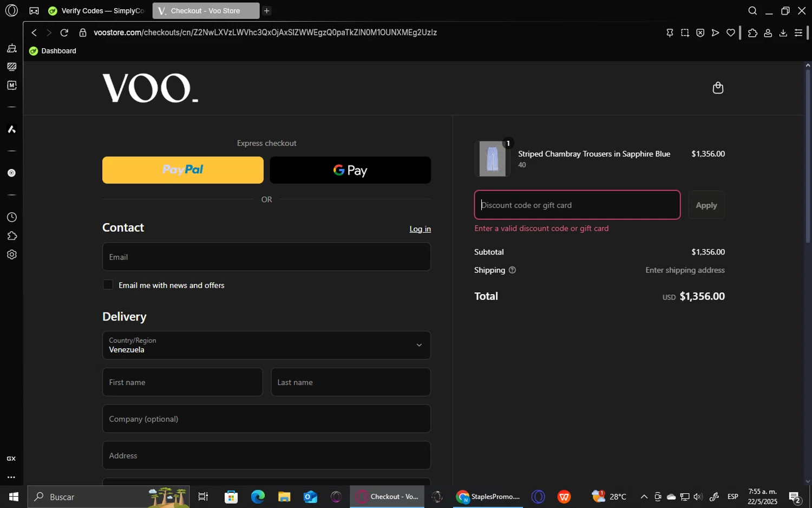This screenshot has height=508, width=812.
Task: Click the pinboard pin icon in address bar
Action: pyautogui.click(x=670, y=32)
